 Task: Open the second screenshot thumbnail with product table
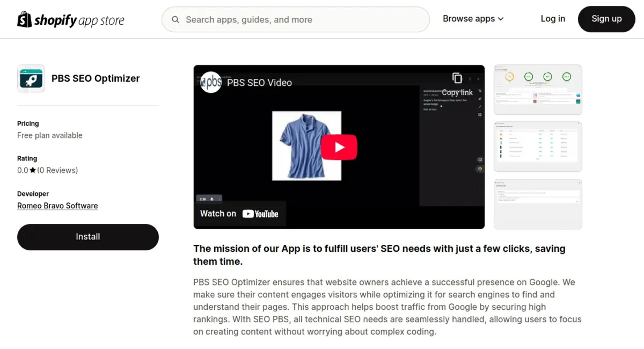point(538,147)
